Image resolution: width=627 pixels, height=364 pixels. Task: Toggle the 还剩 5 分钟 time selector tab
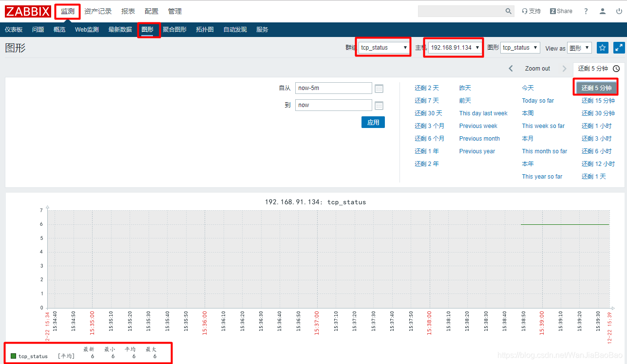click(599, 69)
